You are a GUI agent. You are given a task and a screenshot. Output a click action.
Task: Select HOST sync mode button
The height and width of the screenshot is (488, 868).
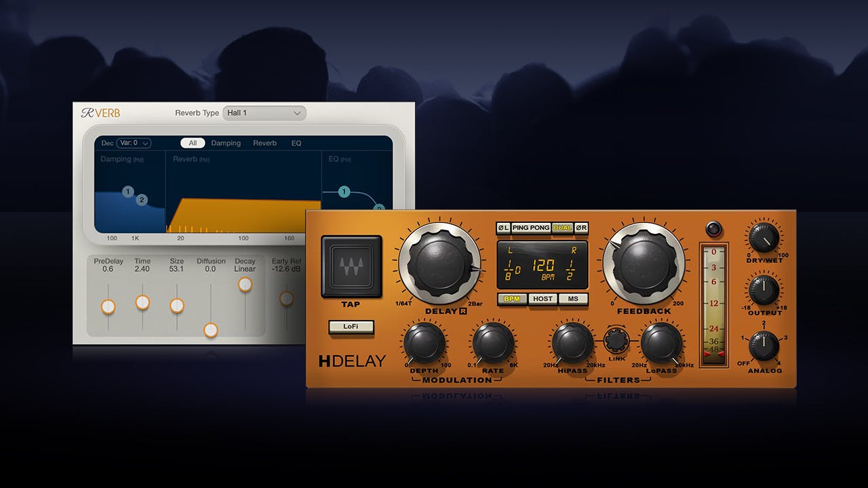pyautogui.click(x=542, y=299)
